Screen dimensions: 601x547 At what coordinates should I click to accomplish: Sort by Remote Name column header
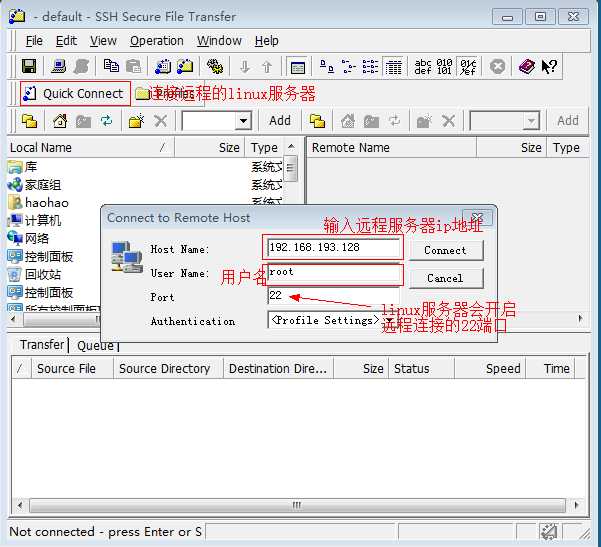391,148
